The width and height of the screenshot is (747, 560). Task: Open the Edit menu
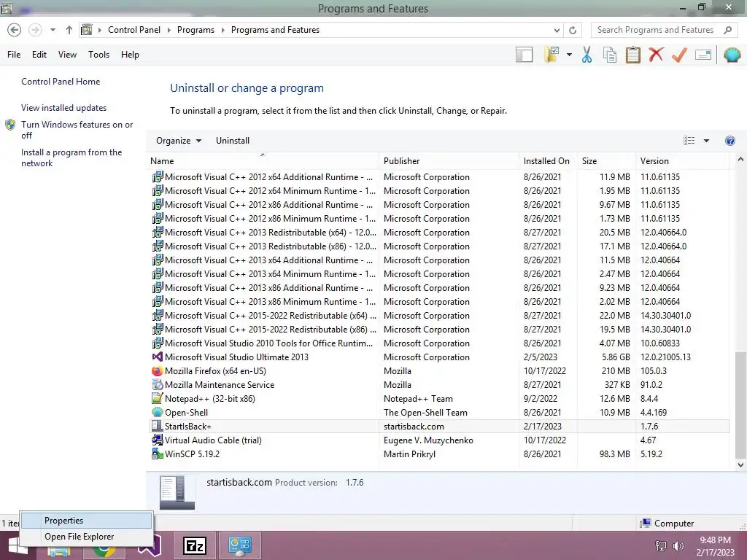(39, 55)
